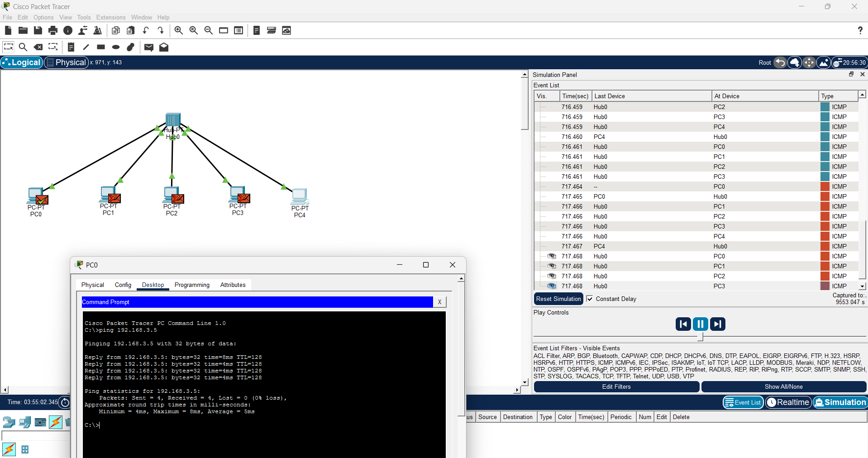The width and height of the screenshot is (868, 458).
Task: Open the Extensions menu
Action: pos(111,17)
